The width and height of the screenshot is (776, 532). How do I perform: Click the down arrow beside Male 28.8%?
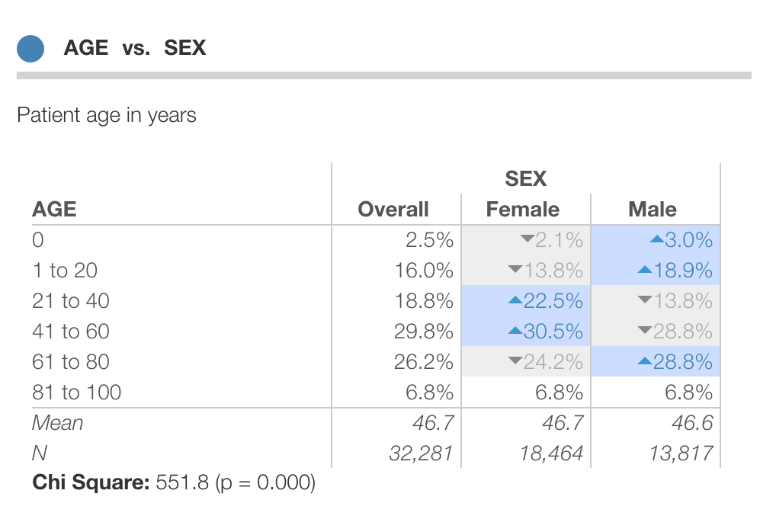click(644, 332)
